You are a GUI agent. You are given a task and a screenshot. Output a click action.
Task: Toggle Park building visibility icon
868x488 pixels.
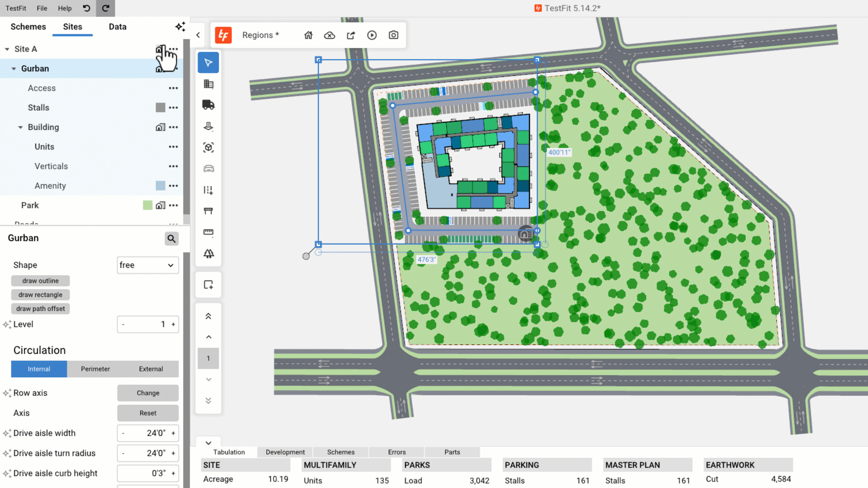[160, 205]
